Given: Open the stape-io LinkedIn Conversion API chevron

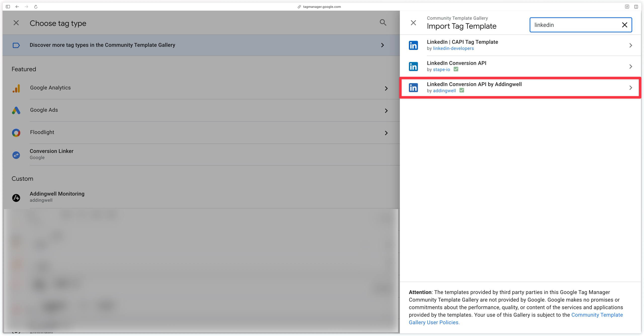Looking at the screenshot, I should 630,66.
